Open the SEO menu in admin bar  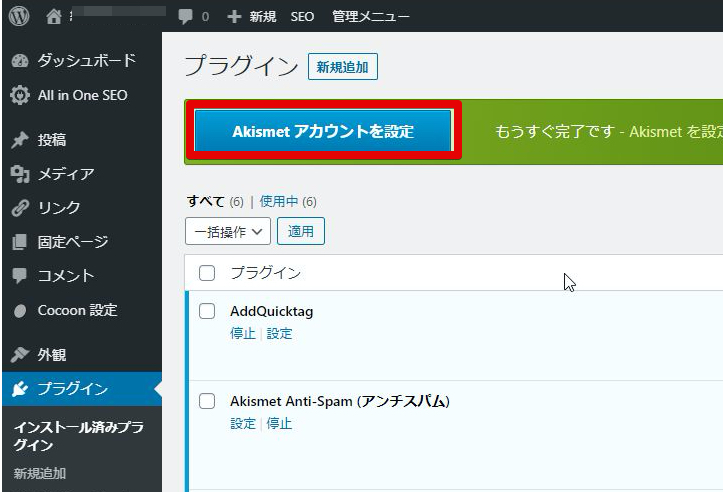click(302, 17)
